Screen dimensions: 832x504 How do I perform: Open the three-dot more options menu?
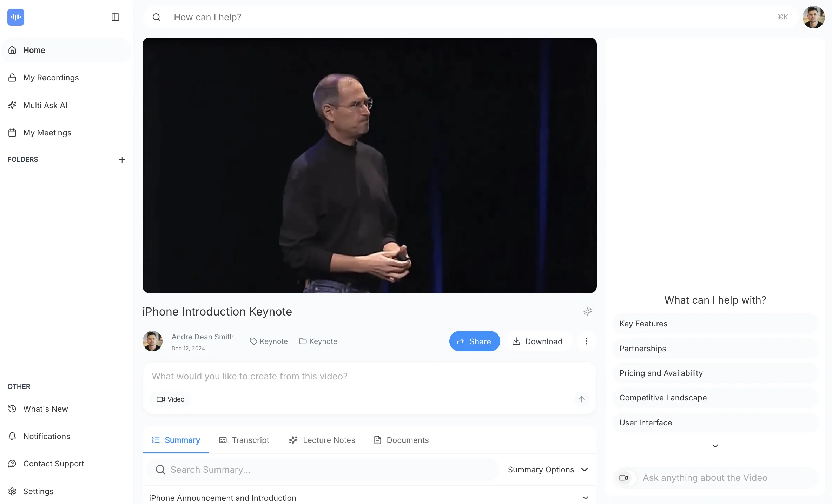point(586,341)
